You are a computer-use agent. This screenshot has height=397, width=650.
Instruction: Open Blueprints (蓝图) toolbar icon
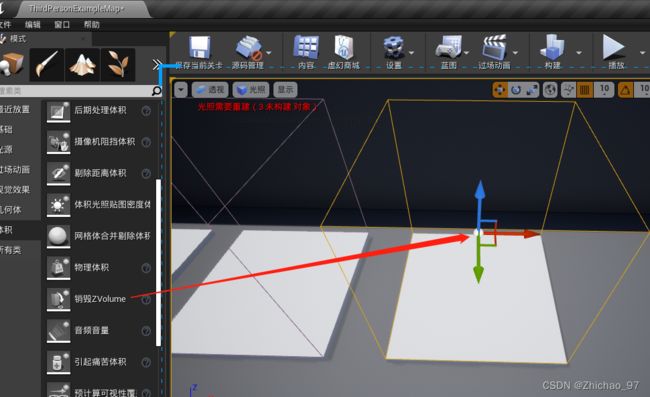[449, 47]
